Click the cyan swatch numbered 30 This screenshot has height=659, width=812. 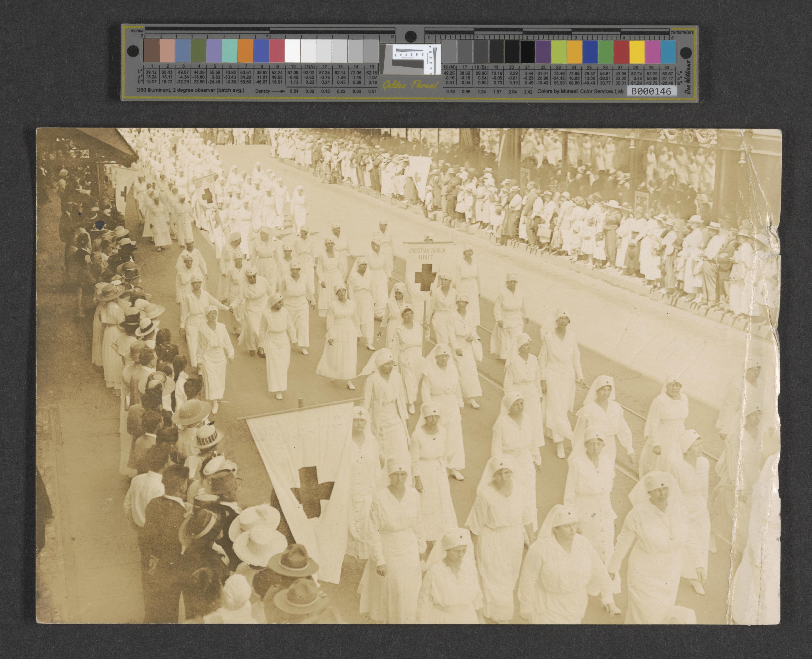[x=668, y=51]
